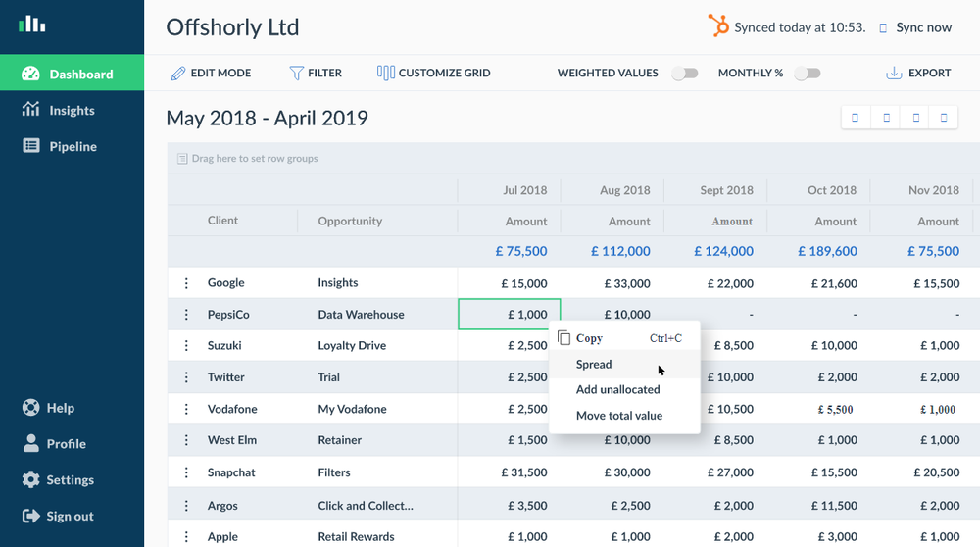Toggle the Monthly % switch
This screenshot has height=547, width=980.
[808, 74]
